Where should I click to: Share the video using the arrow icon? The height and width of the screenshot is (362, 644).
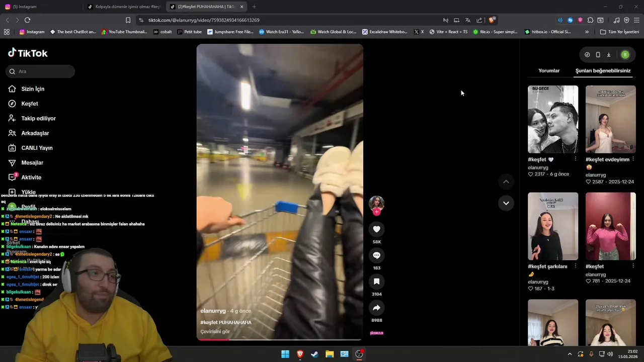click(x=376, y=308)
